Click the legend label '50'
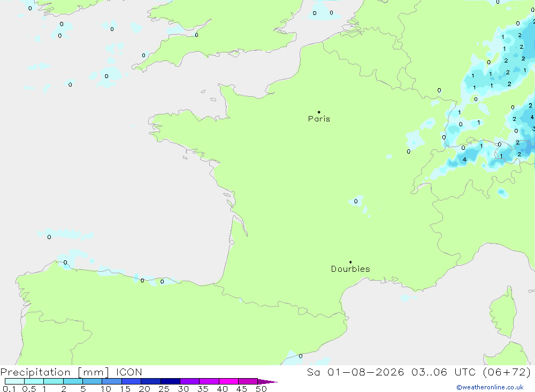Viewport: 535px width, 392px height. tap(261, 389)
